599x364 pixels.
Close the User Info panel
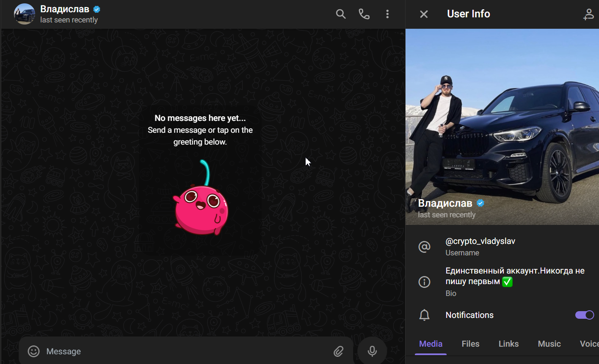point(424,14)
